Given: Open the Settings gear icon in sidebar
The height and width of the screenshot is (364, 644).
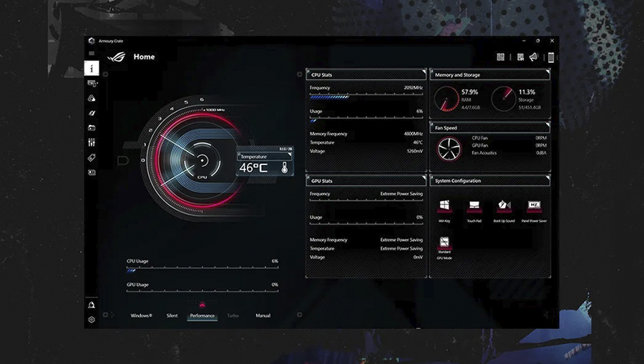Looking at the screenshot, I should (92, 320).
